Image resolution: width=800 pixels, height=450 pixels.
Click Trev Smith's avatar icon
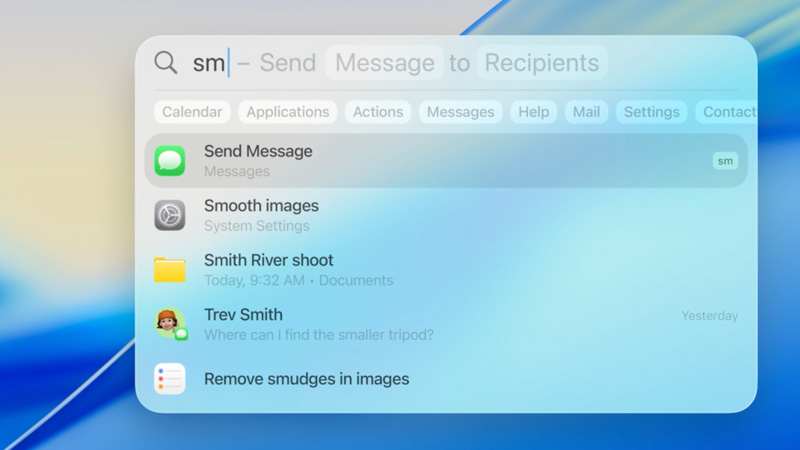[170, 323]
